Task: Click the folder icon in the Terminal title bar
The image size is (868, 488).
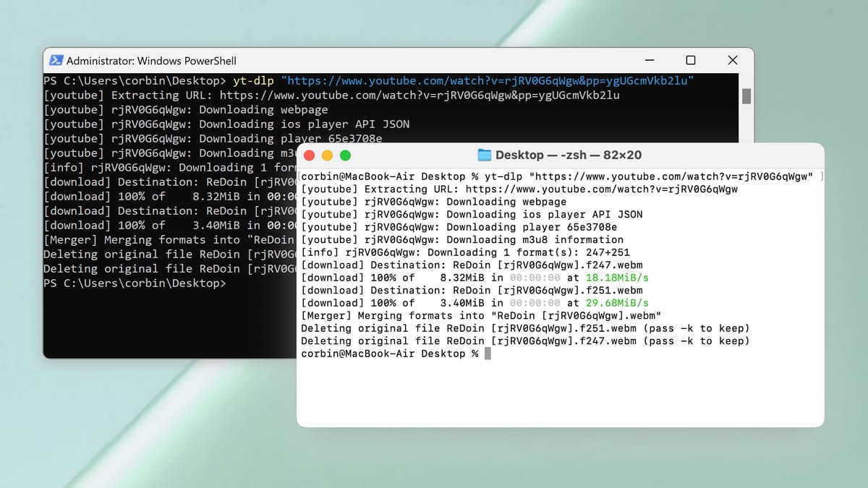Action: pyautogui.click(x=485, y=155)
